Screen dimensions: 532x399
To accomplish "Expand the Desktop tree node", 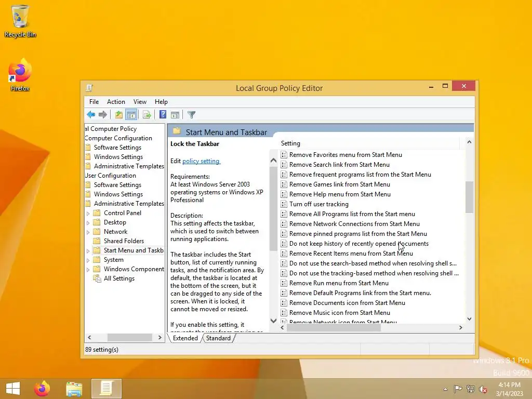I will point(88,223).
